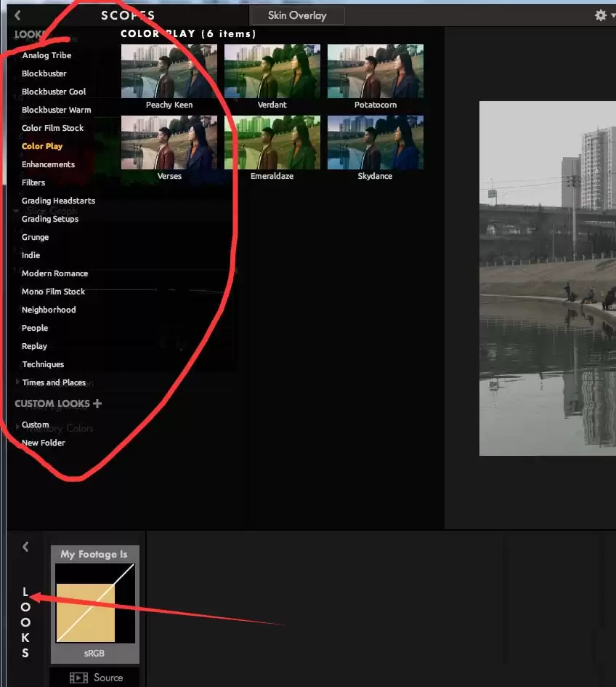
Task: Collapse Scopes panel with back arrow
Action: coord(17,15)
